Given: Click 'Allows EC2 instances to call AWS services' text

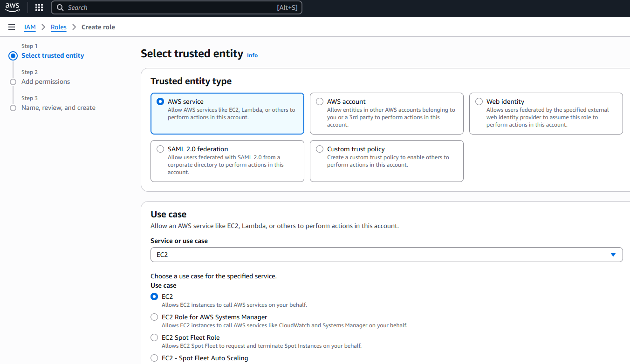Looking at the screenshot, I should pyautogui.click(x=234, y=305).
